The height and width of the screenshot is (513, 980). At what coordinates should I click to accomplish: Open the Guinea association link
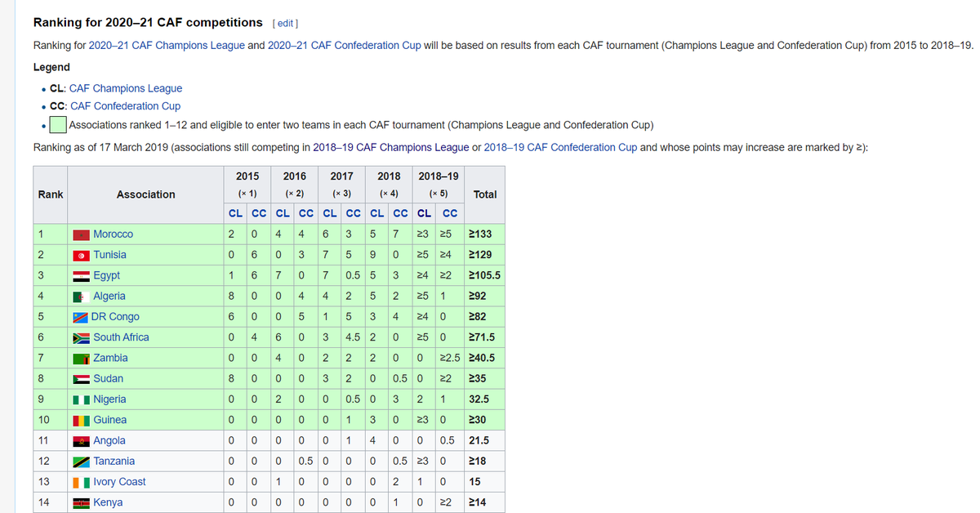110,420
